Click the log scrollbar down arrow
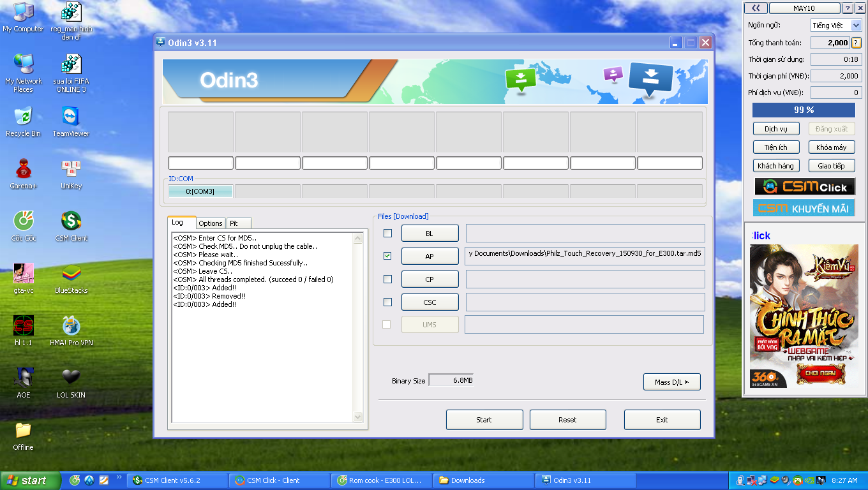 tap(358, 417)
